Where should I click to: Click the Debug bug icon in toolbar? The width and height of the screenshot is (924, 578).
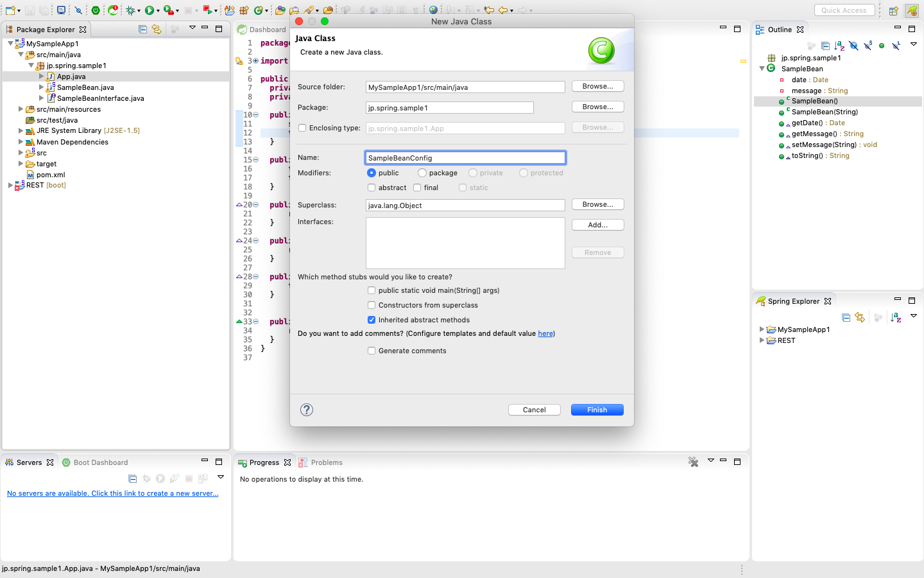(131, 10)
